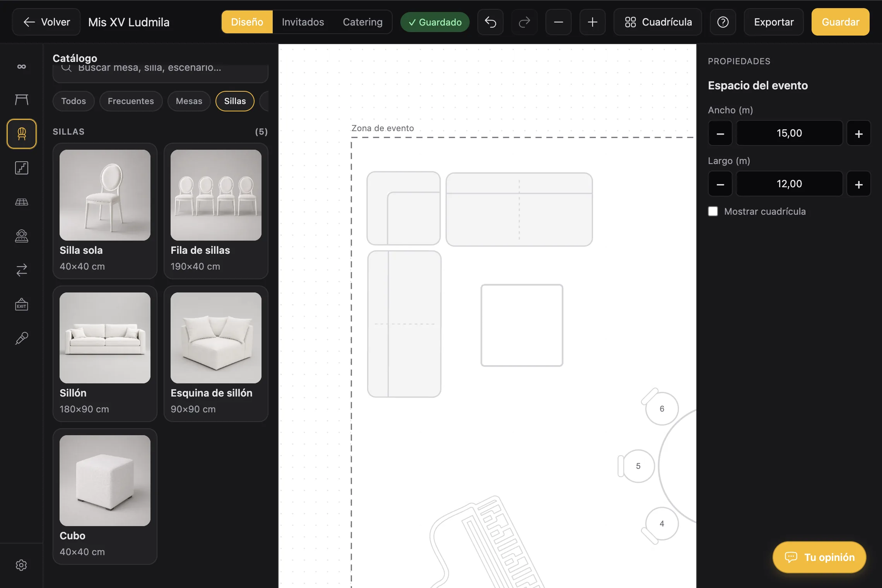Viewport: 882px width, 588px height.
Task: Pick the Sillón catalog card
Action: (x=105, y=354)
